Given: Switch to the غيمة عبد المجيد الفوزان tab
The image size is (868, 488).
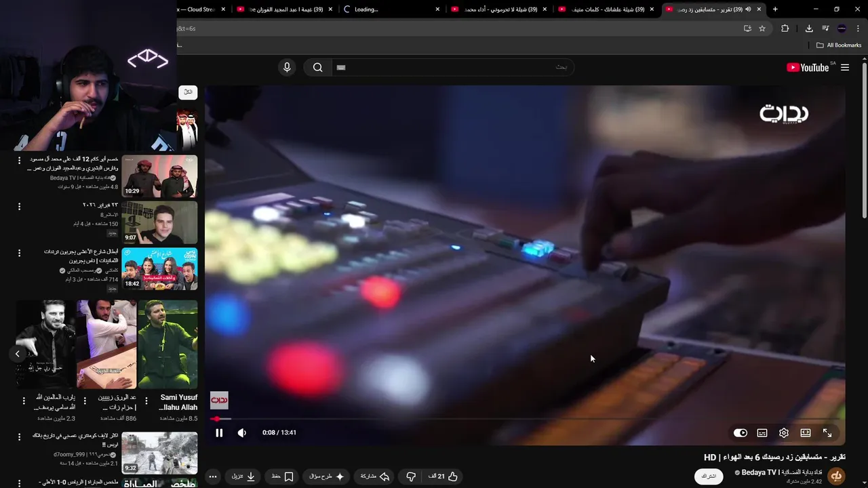Looking at the screenshot, I should 285,9.
